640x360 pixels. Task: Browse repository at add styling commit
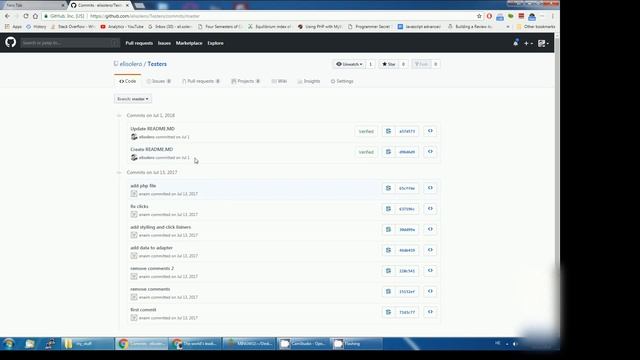[x=430, y=229]
